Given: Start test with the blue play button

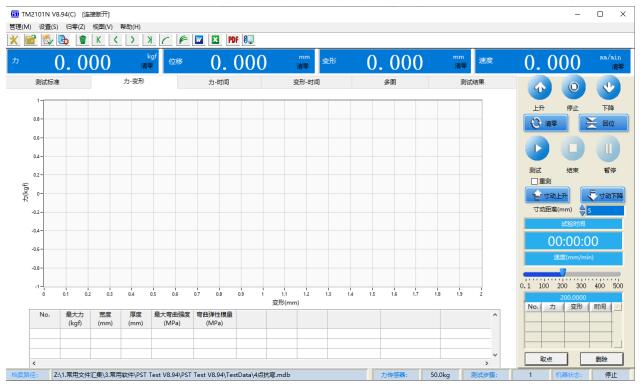Looking at the screenshot, I should (537, 148).
